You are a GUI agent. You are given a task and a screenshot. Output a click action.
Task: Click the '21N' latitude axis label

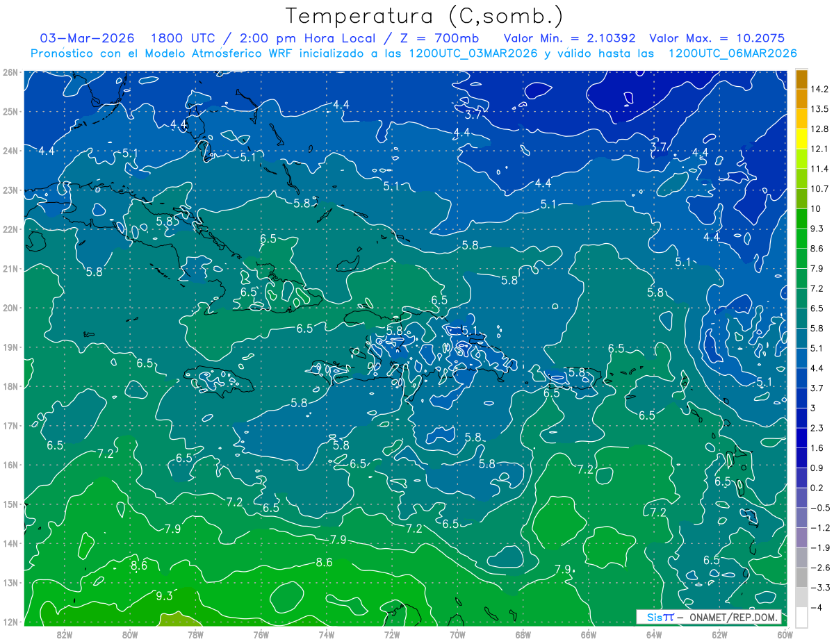10,268
